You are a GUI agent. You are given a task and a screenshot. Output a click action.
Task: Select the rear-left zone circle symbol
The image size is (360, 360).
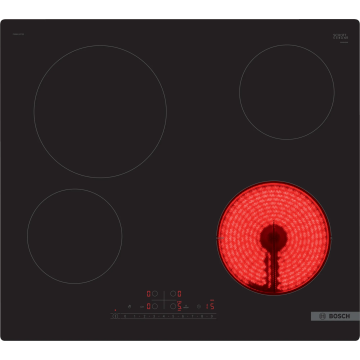155,294
